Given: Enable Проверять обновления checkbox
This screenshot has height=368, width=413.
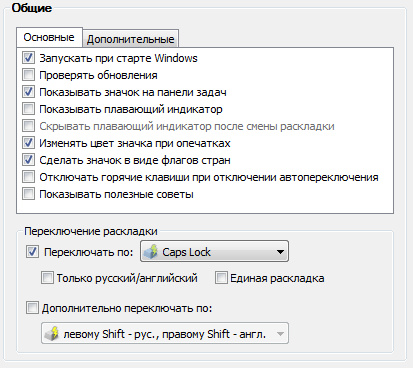Looking at the screenshot, I should (28, 75).
